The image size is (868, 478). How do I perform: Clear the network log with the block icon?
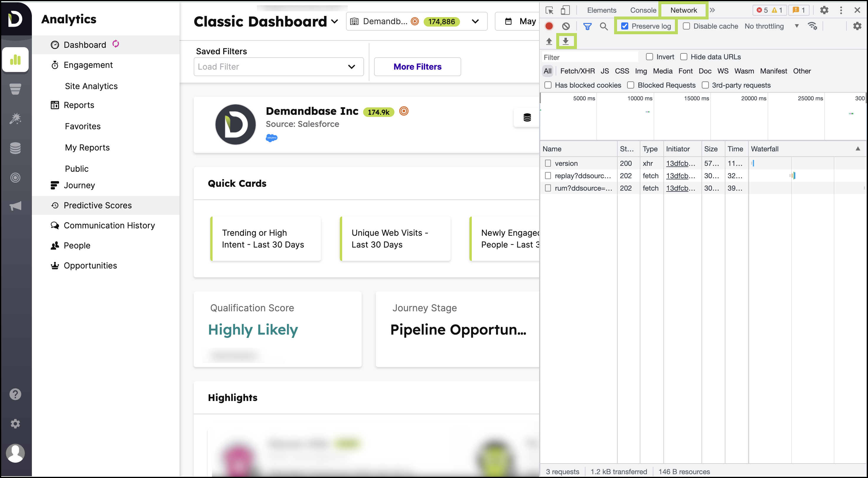(x=566, y=26)
